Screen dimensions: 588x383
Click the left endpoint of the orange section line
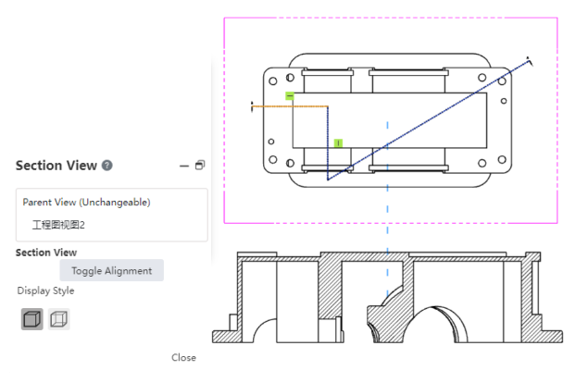coord(253,106)
